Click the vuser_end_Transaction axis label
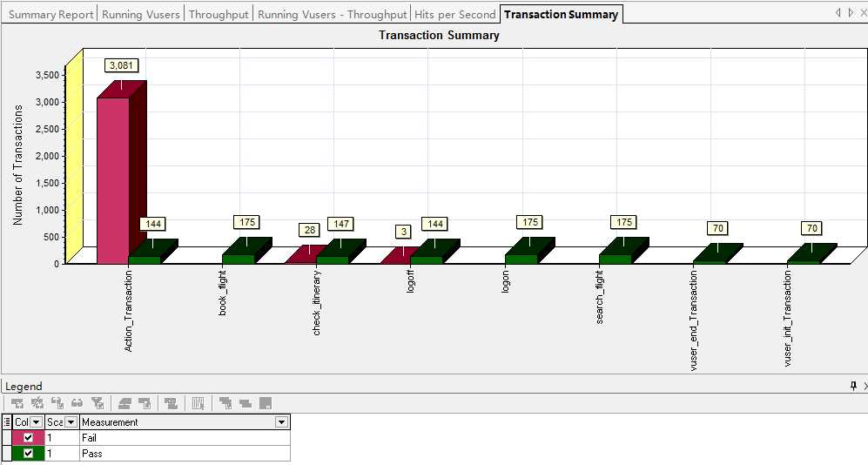This screenshot has height=465, width=868. click(x=693, y=321)
